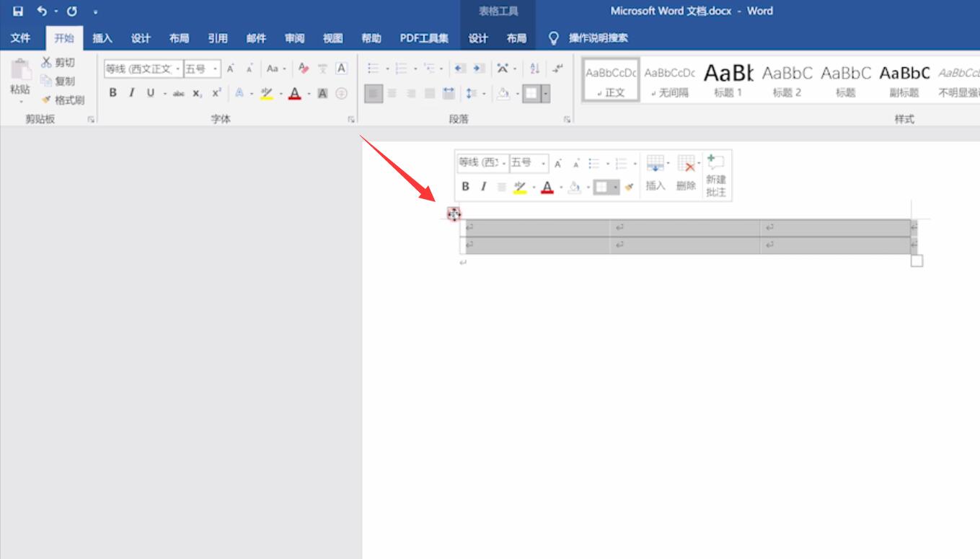Image resolution: width=980 pixels, height=559 pixels.
Task: Apply the 正文 style
Action: pyautogui.click(x=612, y=79)
